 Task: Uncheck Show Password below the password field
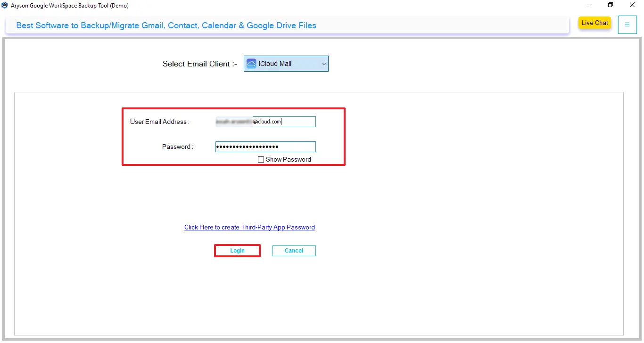261,159
